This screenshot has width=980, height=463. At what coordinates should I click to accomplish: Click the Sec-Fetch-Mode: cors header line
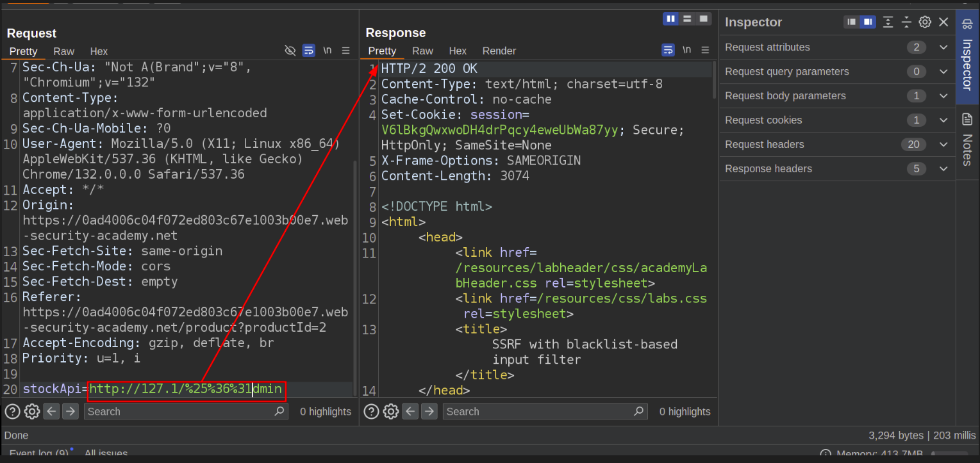pos(96,266)
